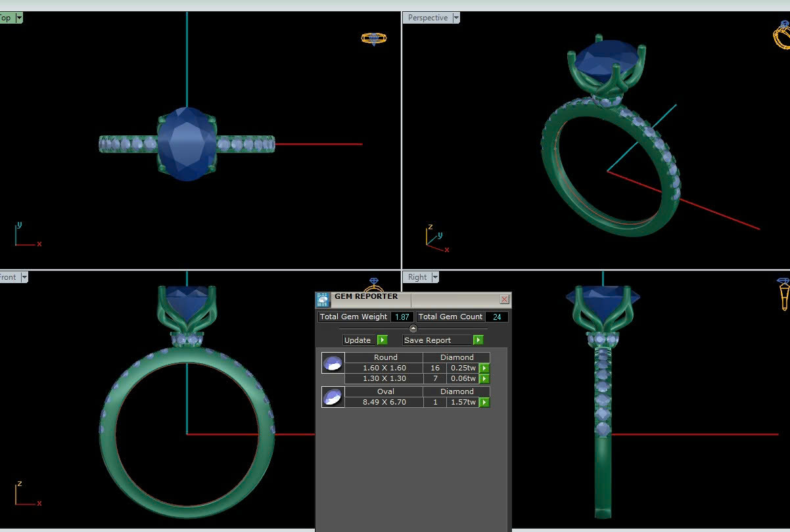Image resolution: width=790 pixels, height=532 pixels.
Task: Click the green arrow next to Save Report
Action: click(x=478, y=340)
